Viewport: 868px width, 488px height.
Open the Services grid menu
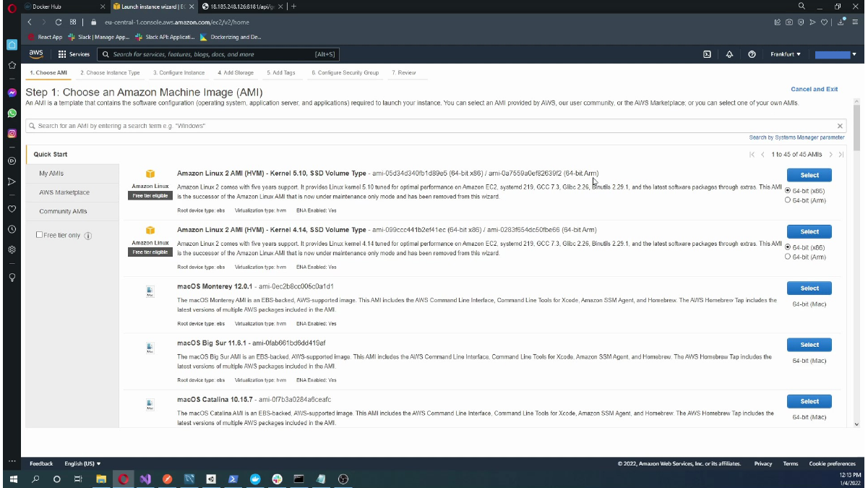coord(74,54)
